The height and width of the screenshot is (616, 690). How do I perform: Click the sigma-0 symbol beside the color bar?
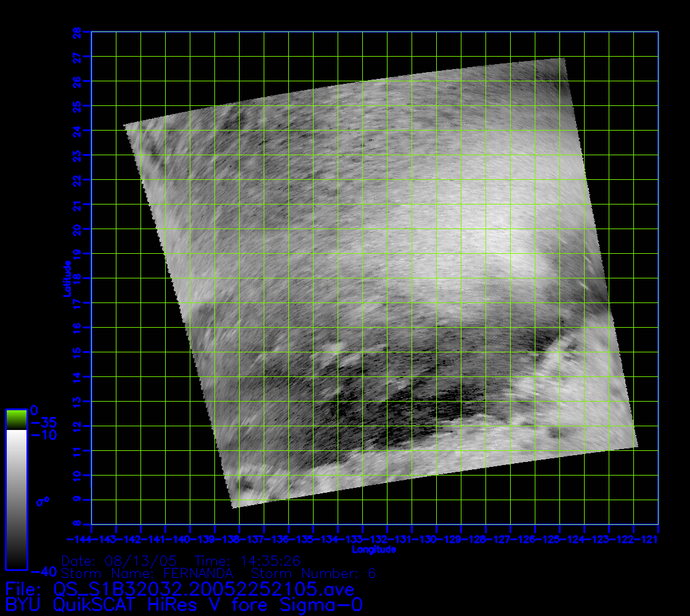(x=43, y=501)
